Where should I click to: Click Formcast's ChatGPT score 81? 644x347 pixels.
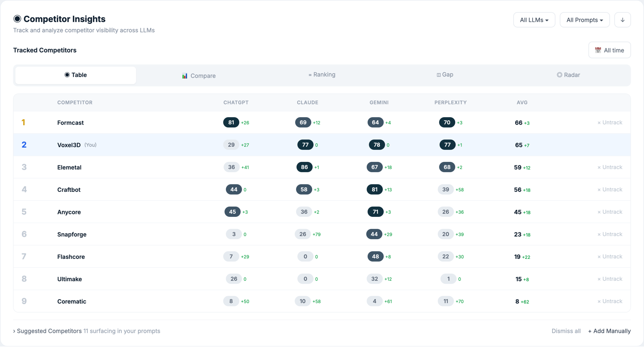point(231,123)
